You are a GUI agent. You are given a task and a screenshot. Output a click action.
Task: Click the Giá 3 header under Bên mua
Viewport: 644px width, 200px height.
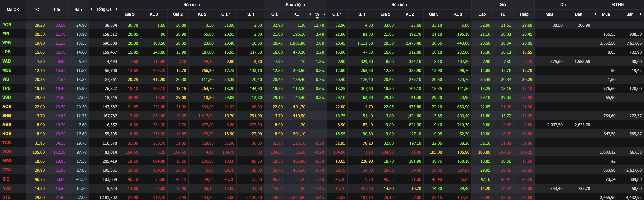click(x=129, y=14)
